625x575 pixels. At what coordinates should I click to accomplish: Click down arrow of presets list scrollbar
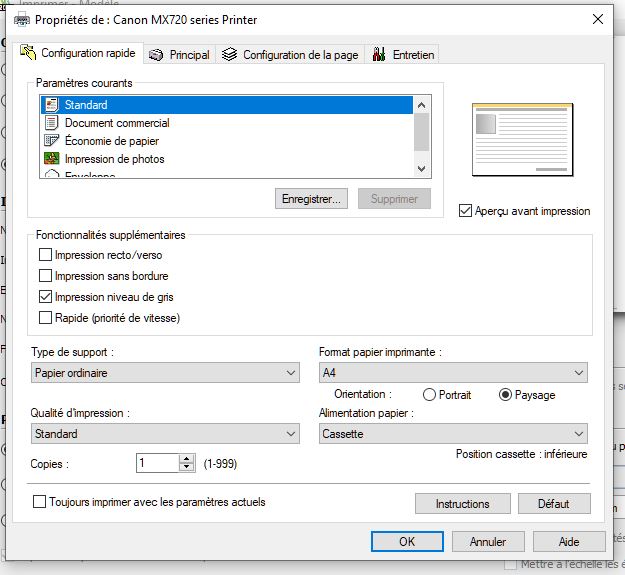coord(422,169)
